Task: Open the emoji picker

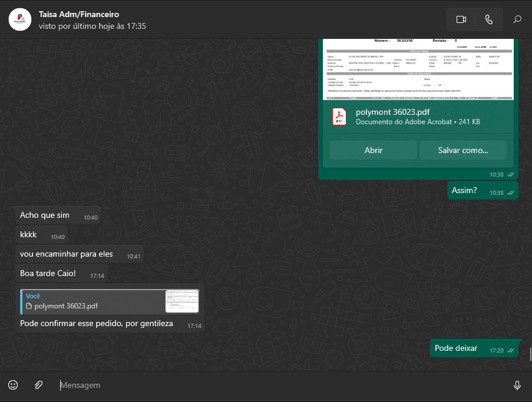Action: point(13,385)
